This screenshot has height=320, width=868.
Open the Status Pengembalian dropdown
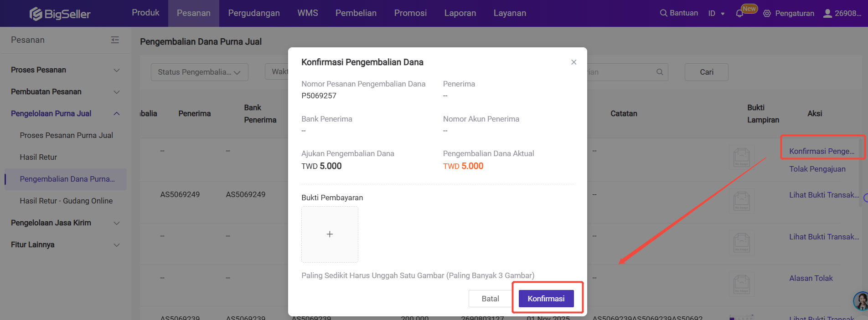pos(199,72)
